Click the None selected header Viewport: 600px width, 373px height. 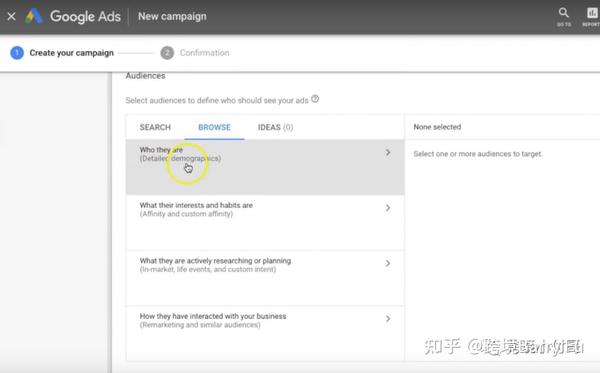437,127
